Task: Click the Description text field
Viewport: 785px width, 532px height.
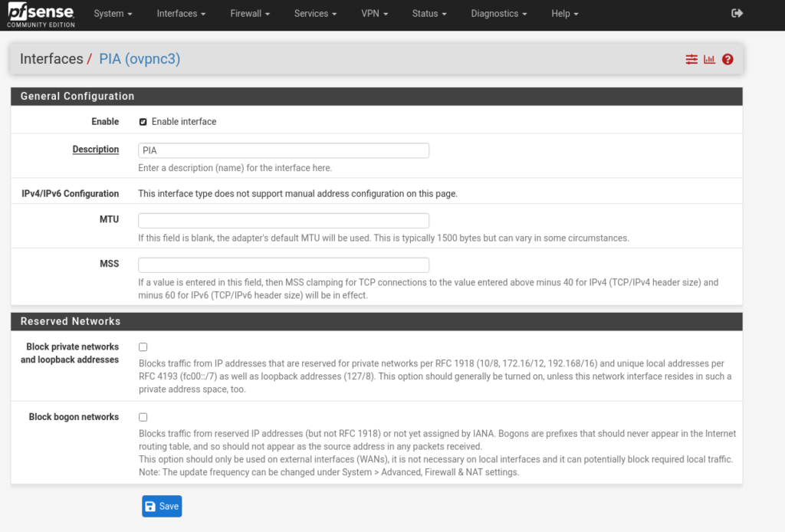Action: coord(283,150)
